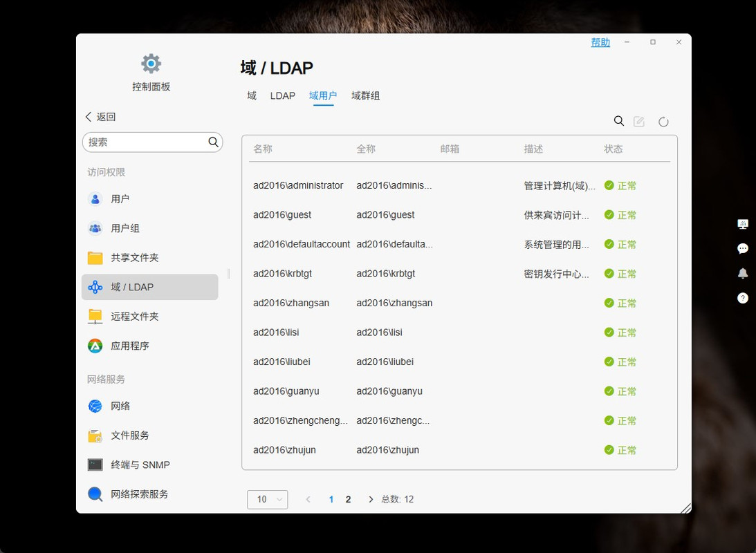Screen dimensions: 756x553
Task: Click the search magnifier in sidebar field
Action: [x=213, y=142]
